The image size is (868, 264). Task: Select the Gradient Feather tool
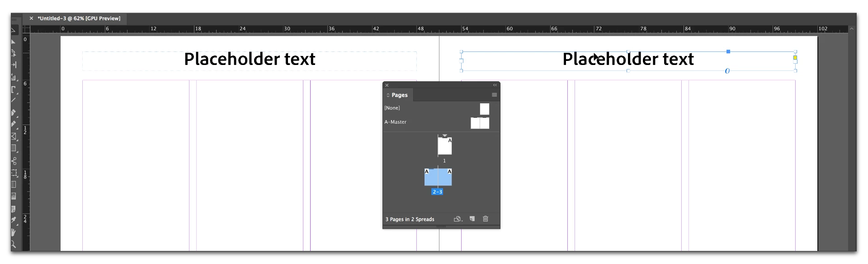[14, 196]
